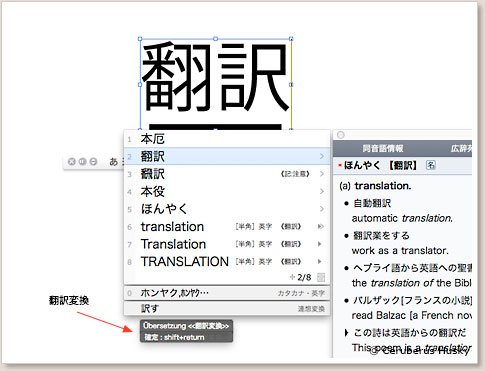485x371 pixels.
Task: Choose lowercase candidate translation
Action: (x=227, y=227)
